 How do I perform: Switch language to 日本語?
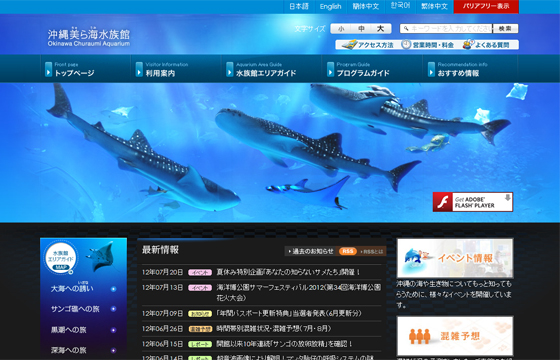click(299, 6)
